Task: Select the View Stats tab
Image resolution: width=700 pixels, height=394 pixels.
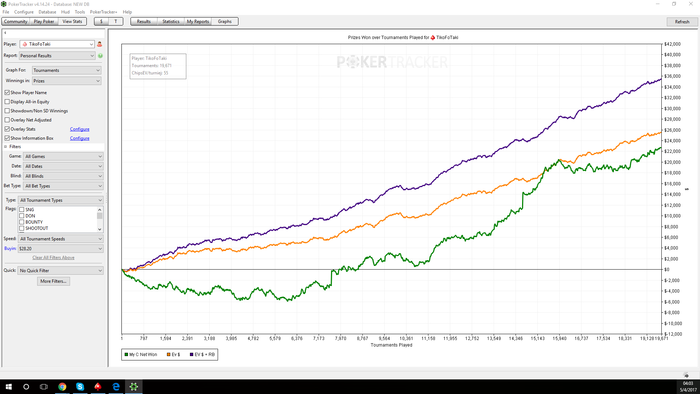Action: click(x=72, y=21)
